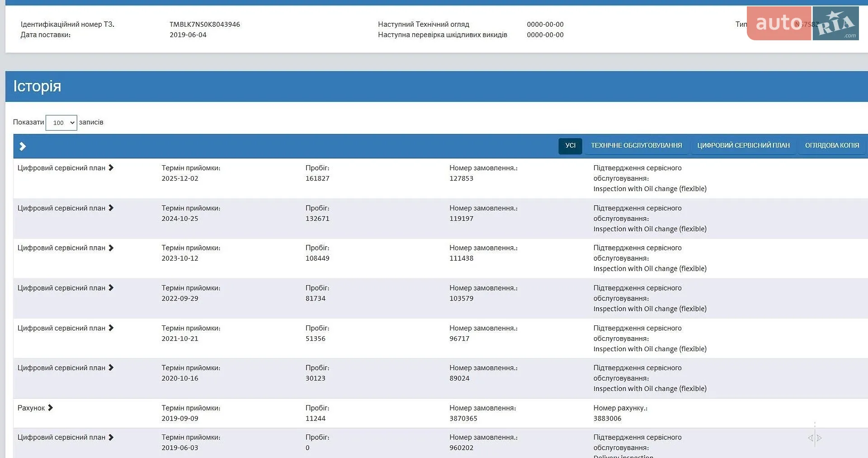The image size is (868, 458).
Task: Click order number 127853
Action: pyautogui.click(x=461, y=178)
